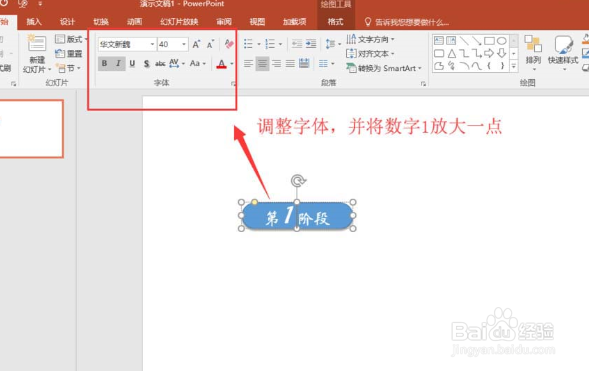Select the Oval shape in gallery
589x371 pixels.
pos(501,41)
